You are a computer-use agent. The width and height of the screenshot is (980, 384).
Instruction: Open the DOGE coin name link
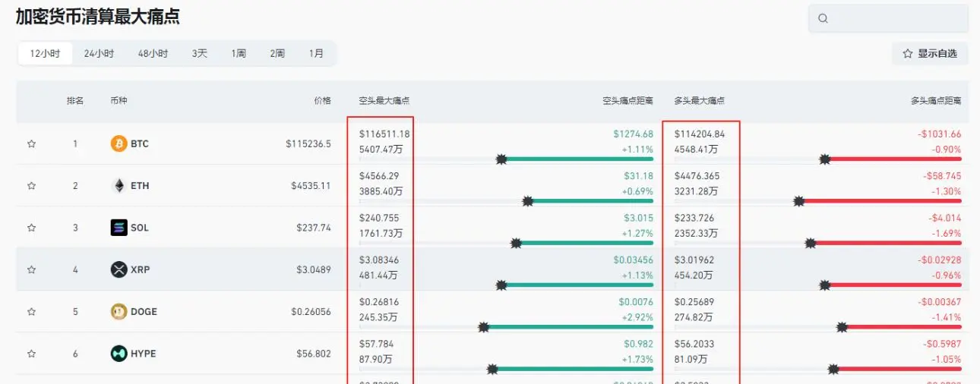point(144,311)
